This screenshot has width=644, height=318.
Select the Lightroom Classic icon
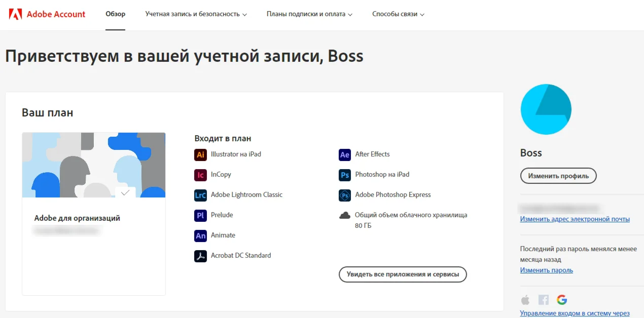(200, 195)
